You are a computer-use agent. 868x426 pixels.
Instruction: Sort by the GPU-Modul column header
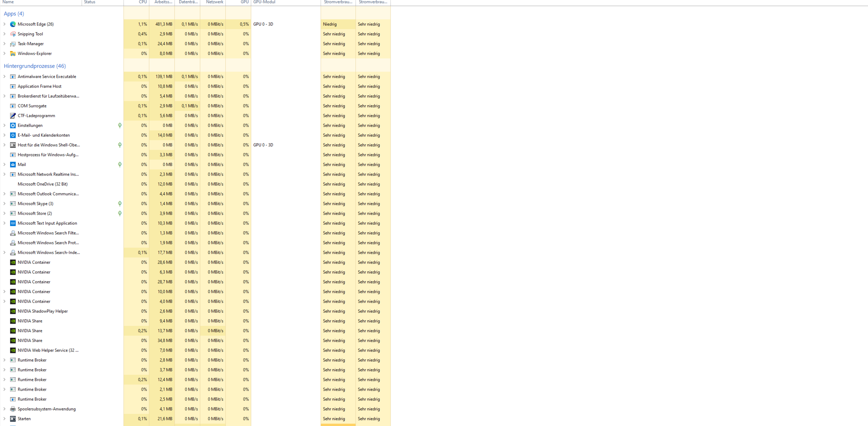(x=264, y=2)
